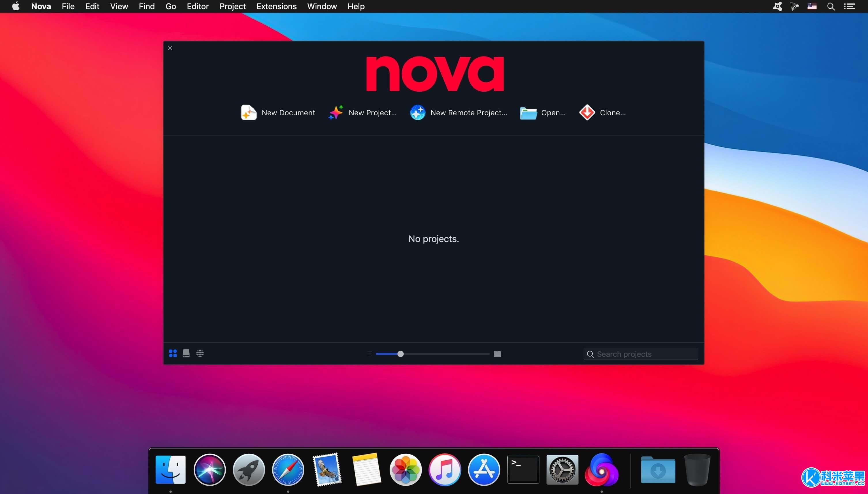Image resolution: width=868 pixels, height=494 pixels.
Task: Close the Nova launcher window
Action: point(170,48)
